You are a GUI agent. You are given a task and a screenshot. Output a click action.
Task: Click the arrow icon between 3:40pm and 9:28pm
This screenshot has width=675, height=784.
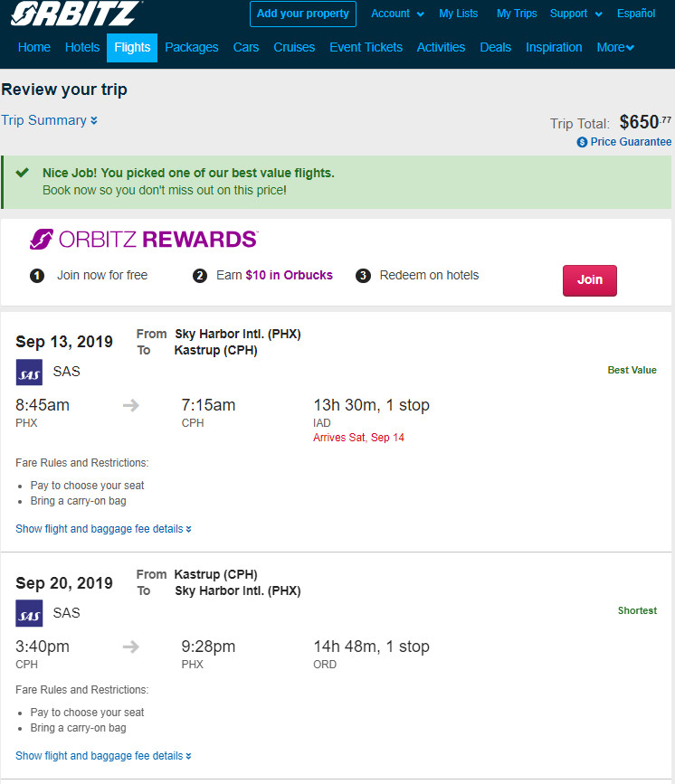[x=131, y=647]
